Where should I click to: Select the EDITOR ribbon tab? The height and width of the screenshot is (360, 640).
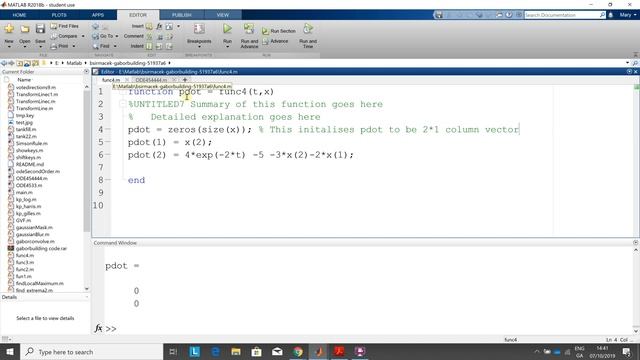[x=138, y=15]
